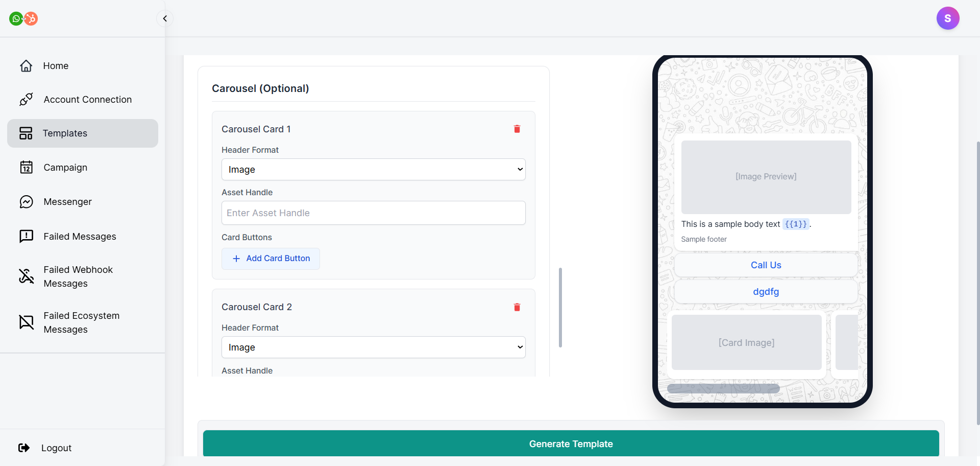The image size is (980, 466).
Task: Open the user avatar profile menu
Action: [x=947, y=18]
